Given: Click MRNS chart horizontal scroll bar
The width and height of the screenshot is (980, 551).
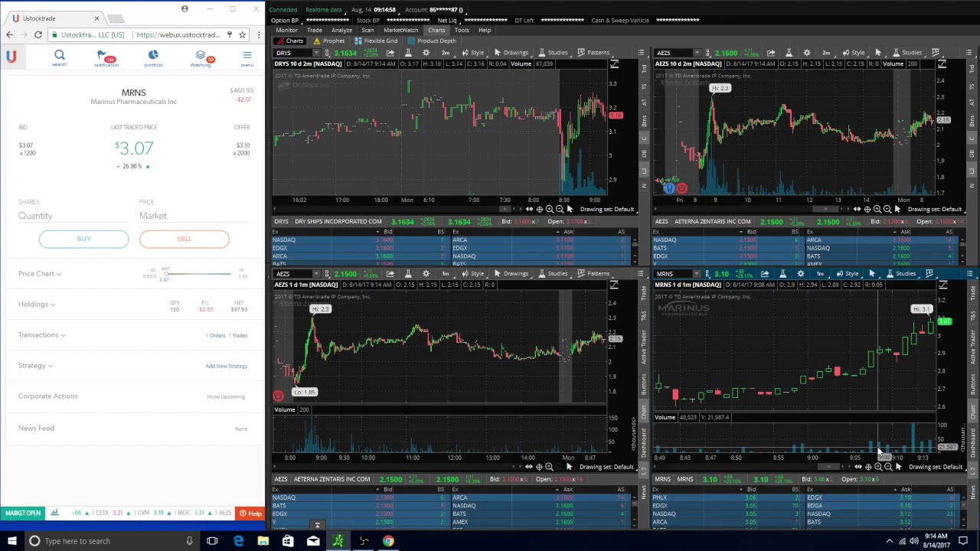Looking at the screenshot, I should (x=827, y=467).
